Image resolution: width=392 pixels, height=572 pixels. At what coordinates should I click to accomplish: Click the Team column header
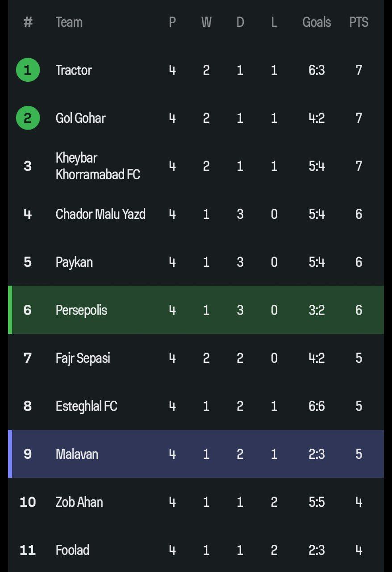click(x=69, y=22)
